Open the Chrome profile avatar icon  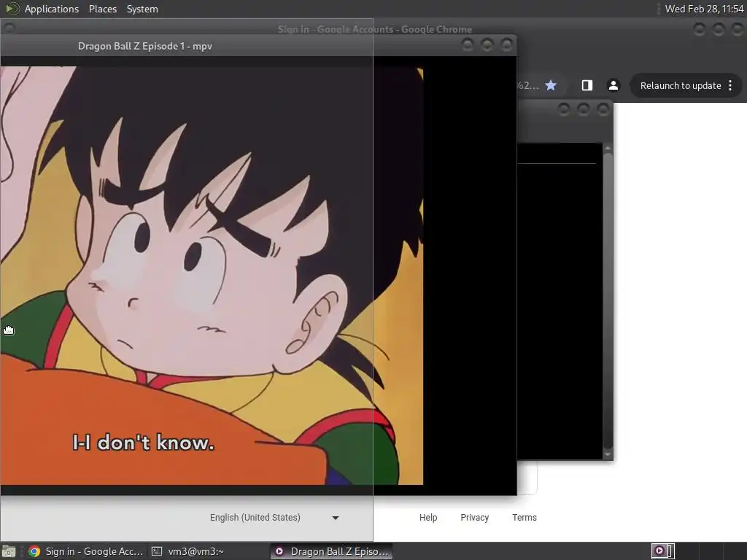(x=613, y=85)
